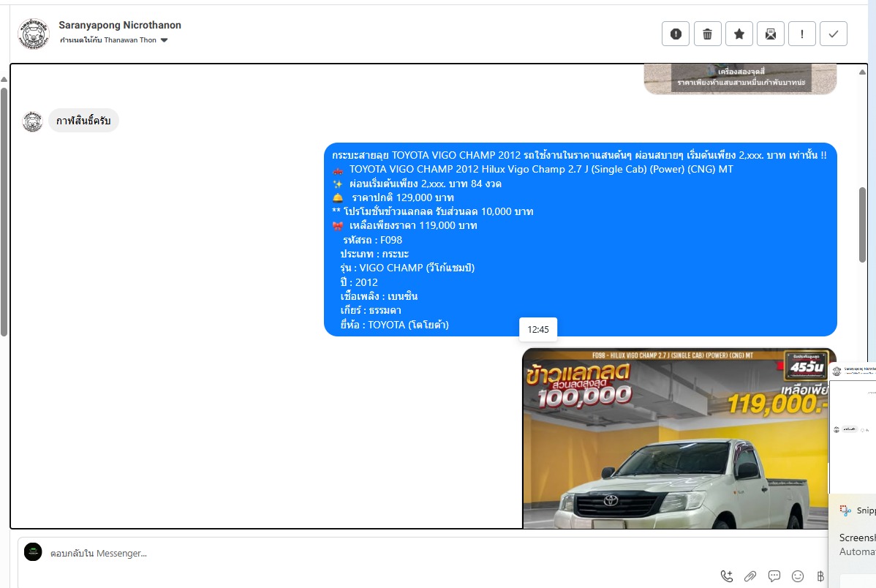Click the customer avatar next to กาฬสินธิ์ครับ
Image resolution: width=876 pixels, height=588 pixels.
(32, 121)
